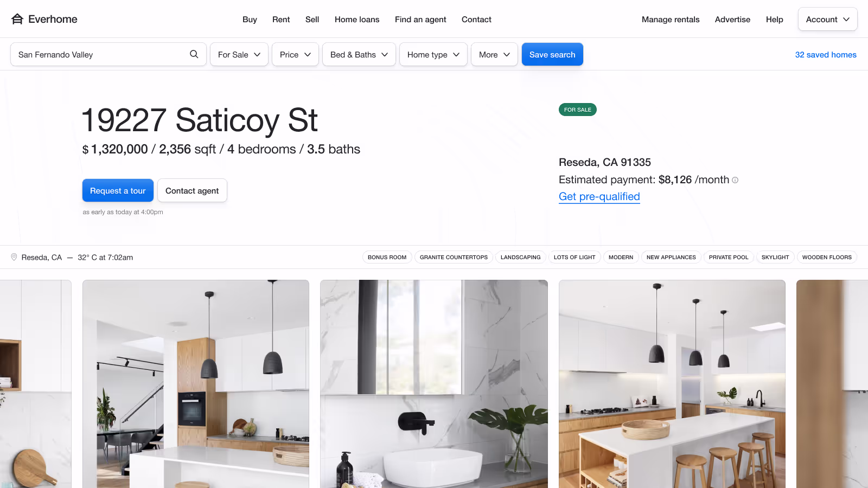Open the kitchen island with stools photo

click(672, 384)
